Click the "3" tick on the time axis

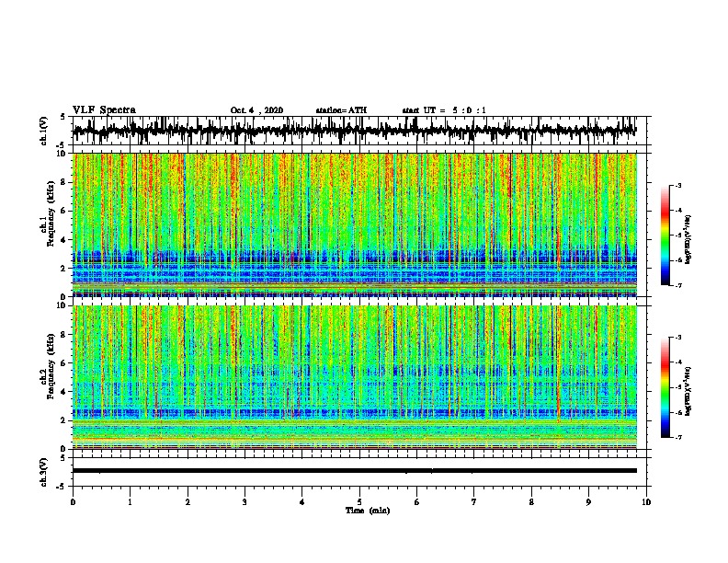coord(245,502)
